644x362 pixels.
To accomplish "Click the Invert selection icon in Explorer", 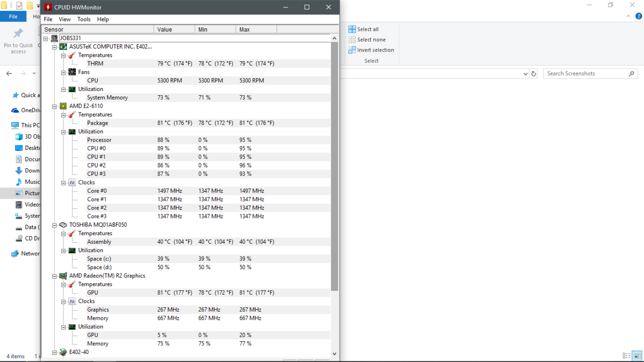I will click(x=352, y=50).
